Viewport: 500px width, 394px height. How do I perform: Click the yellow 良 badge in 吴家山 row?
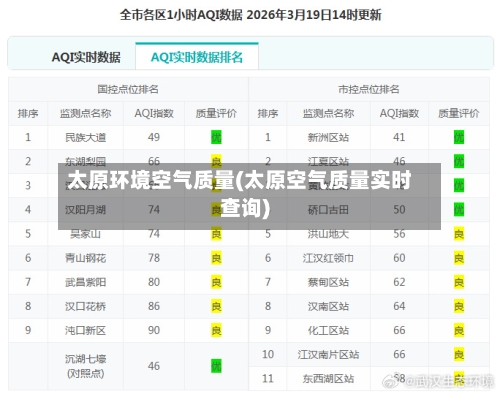point(216,234)
